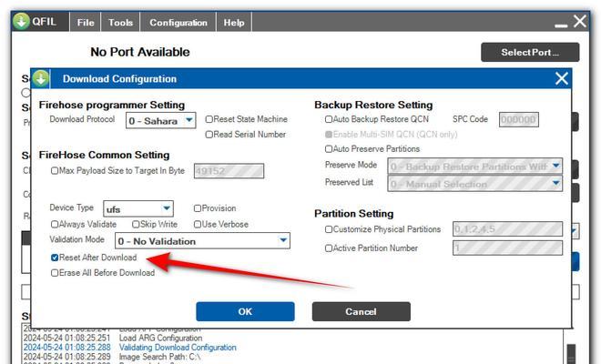Uncheck Reset After Download
601x364 pixels.
(x=55, y=258)
